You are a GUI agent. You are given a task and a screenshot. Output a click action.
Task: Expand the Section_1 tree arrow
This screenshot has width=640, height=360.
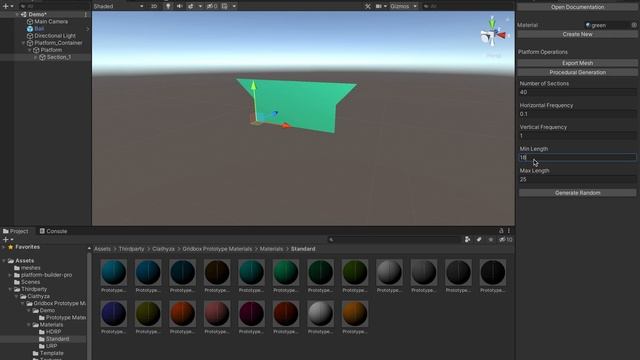tap(36, 57)
